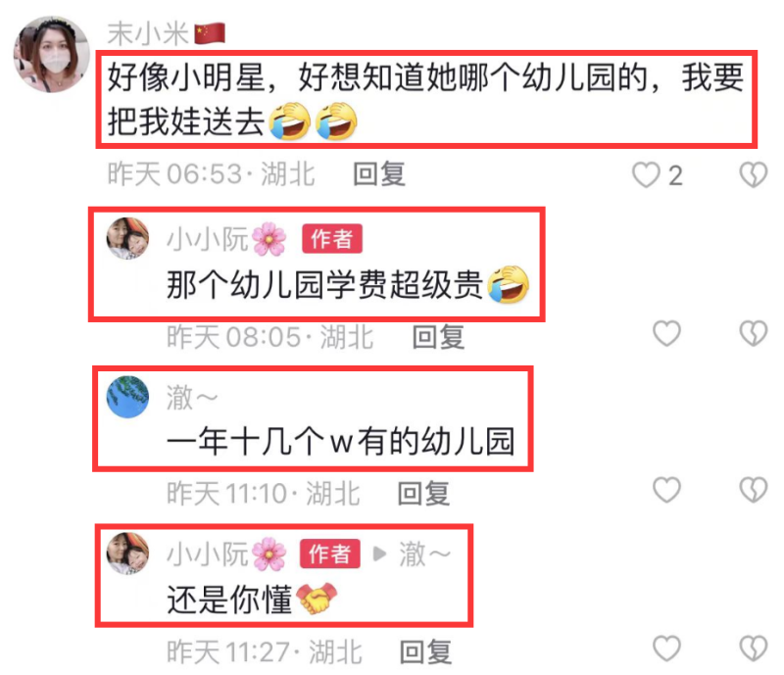Reply to 末小米's comment from 06:53

379,174
